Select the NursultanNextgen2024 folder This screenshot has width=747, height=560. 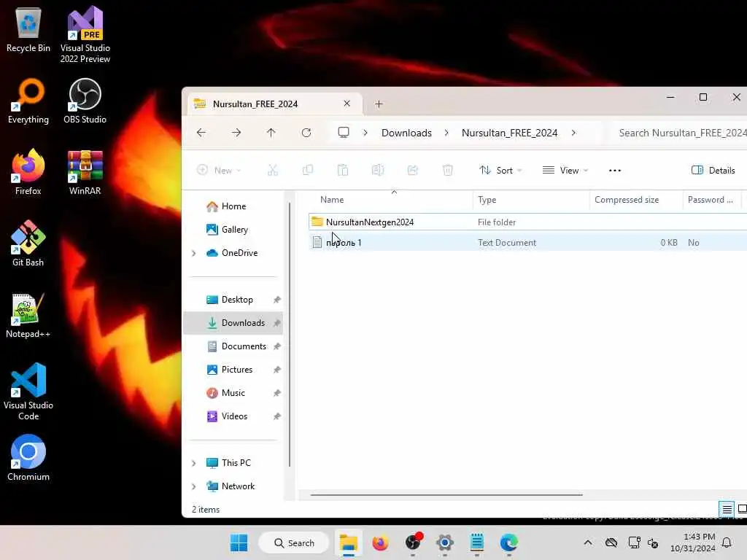coord(527,222)
